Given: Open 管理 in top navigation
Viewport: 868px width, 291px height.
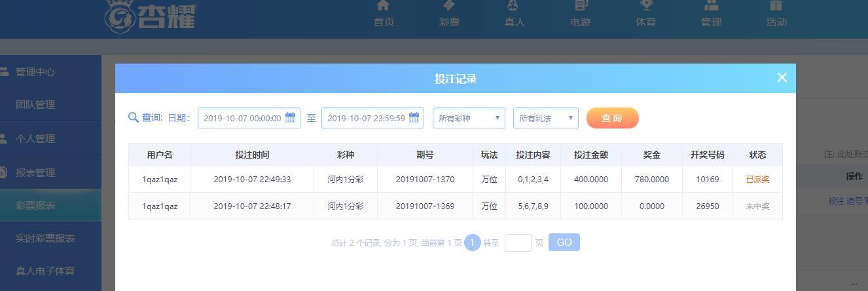Looking at the screenshot, I should pos(711,22).
